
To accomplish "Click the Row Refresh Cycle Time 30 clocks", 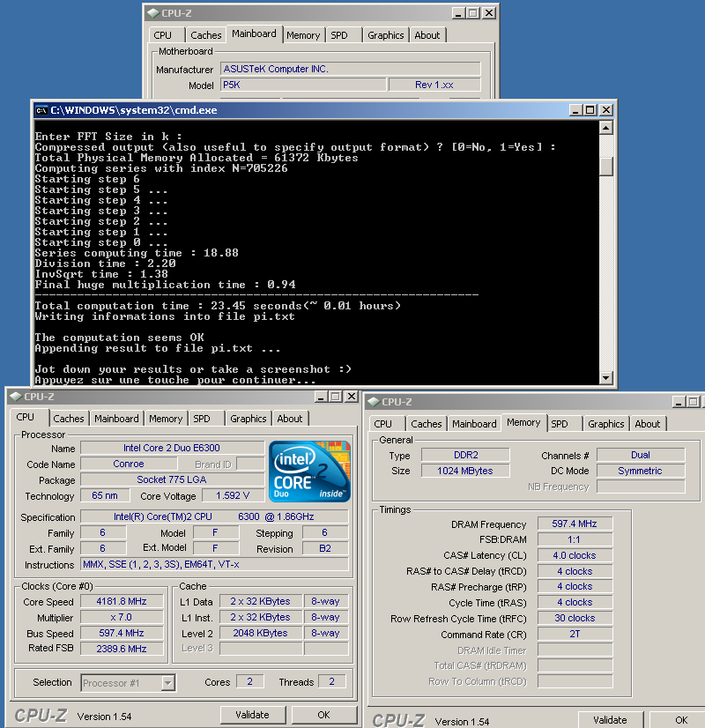I will pyautogui.click(x=575, y=619).
